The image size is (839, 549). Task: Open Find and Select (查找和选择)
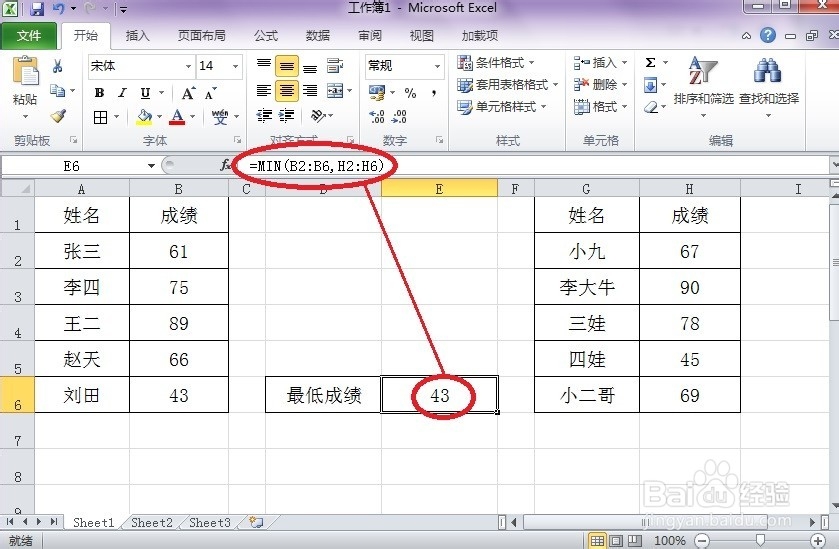click(x=768, y=86)
